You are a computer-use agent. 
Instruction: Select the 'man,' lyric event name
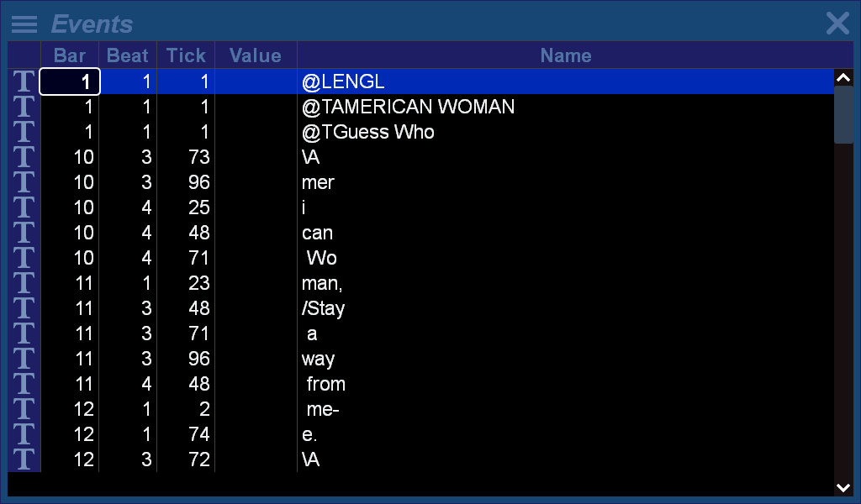click(x=322, y=283)
